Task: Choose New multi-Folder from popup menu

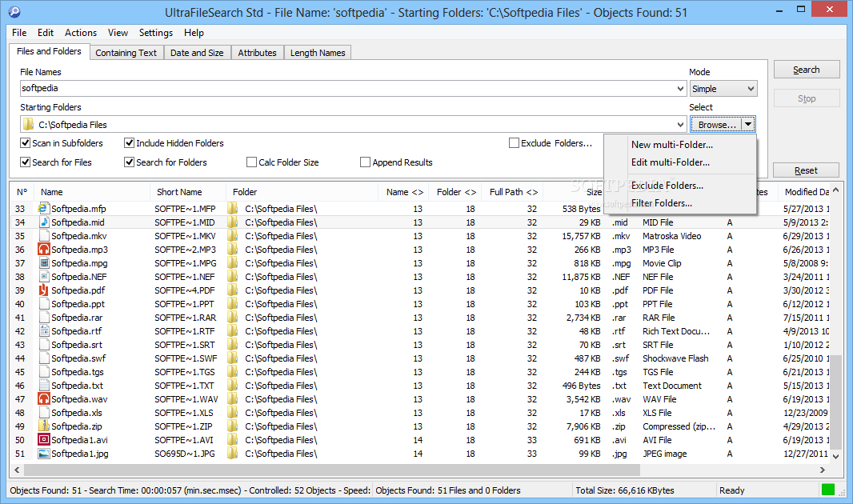Action: coord(672,145)
